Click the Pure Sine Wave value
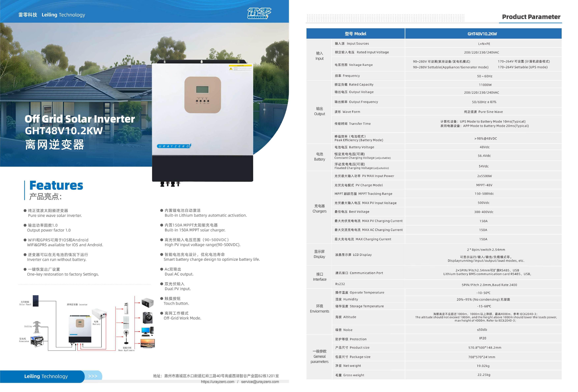The width and height of the screenshot is (578, 392). pyautogui.click(x=483, y=112)
